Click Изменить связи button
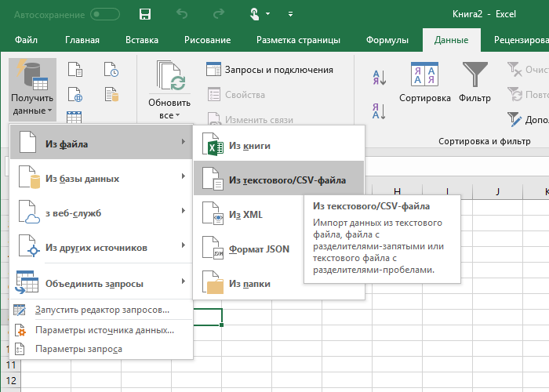 [249, 119]
